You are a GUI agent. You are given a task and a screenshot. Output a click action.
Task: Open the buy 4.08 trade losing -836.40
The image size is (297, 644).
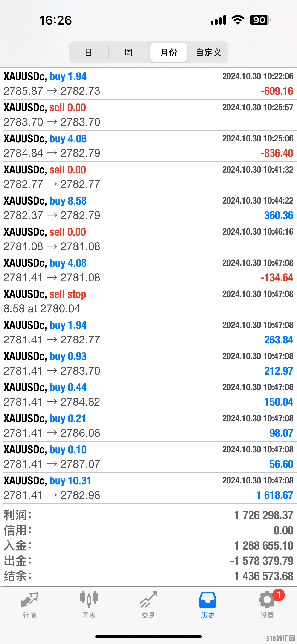click(x=148, y=146)
